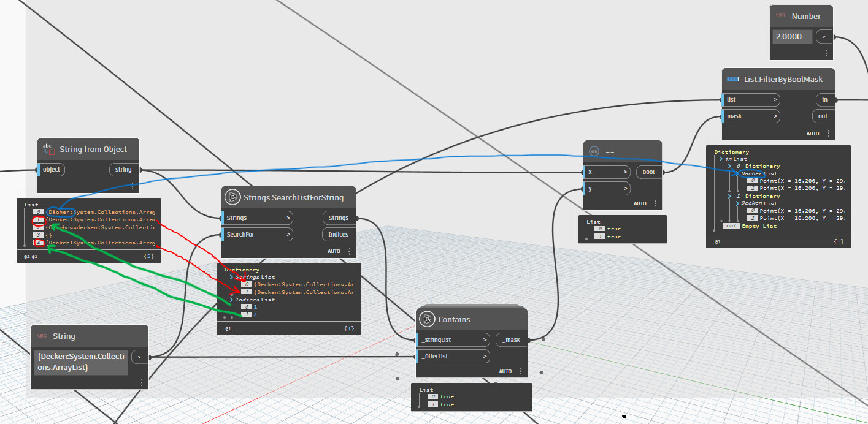Click the package icon on the Contains node
This screenshot has height=424, width=868.
427,319
